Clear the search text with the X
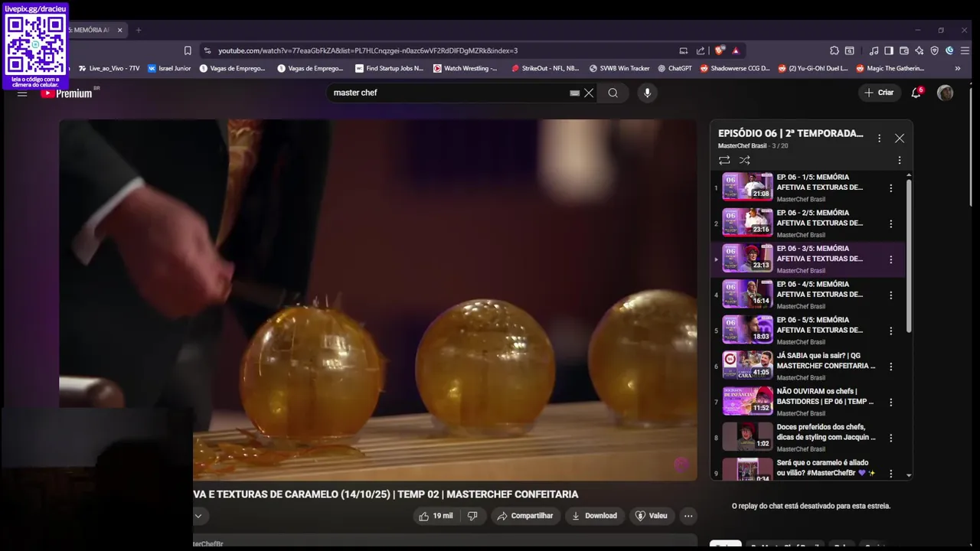Image resolution: width=980 pixels, height=551 pixels. coord(589,93)
